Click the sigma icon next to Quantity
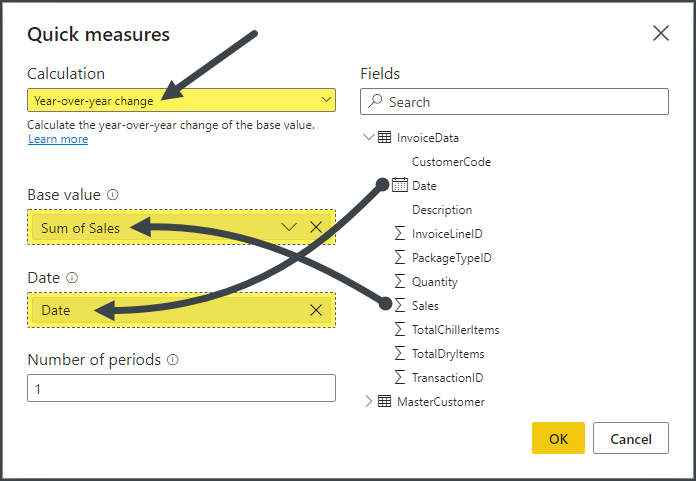This screenshot has height=481, width=696. (x=400, y=282)
